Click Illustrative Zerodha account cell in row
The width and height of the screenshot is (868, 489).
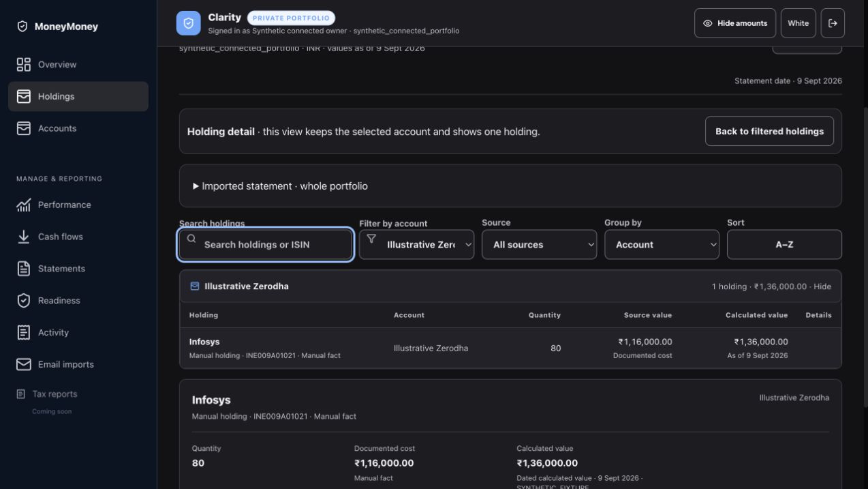pyautogui.click(x=431, y=348)
